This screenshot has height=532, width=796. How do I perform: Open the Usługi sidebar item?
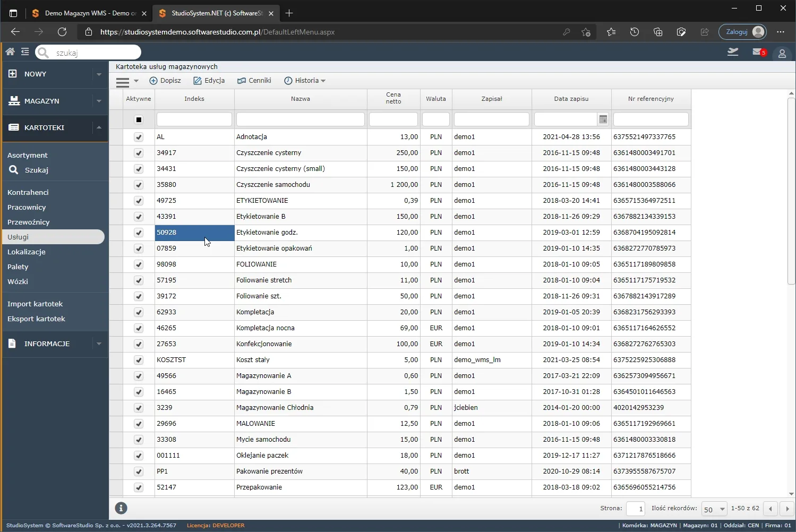(53, 237)
